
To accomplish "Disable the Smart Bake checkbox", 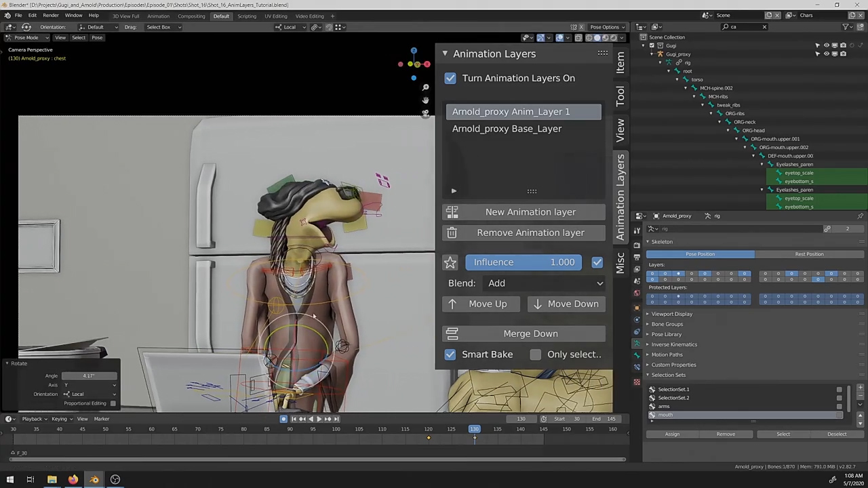I will click(450, 354).
